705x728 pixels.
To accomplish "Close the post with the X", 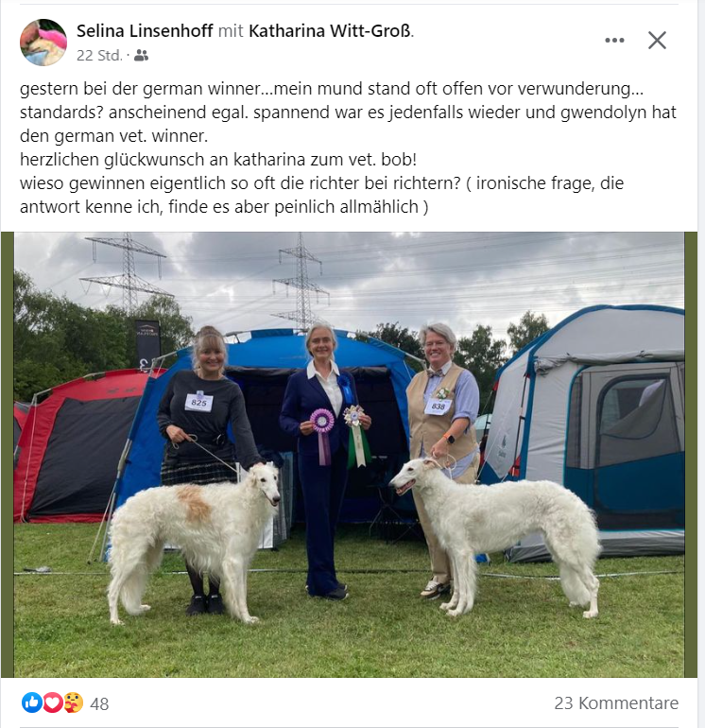I will 657,41.
